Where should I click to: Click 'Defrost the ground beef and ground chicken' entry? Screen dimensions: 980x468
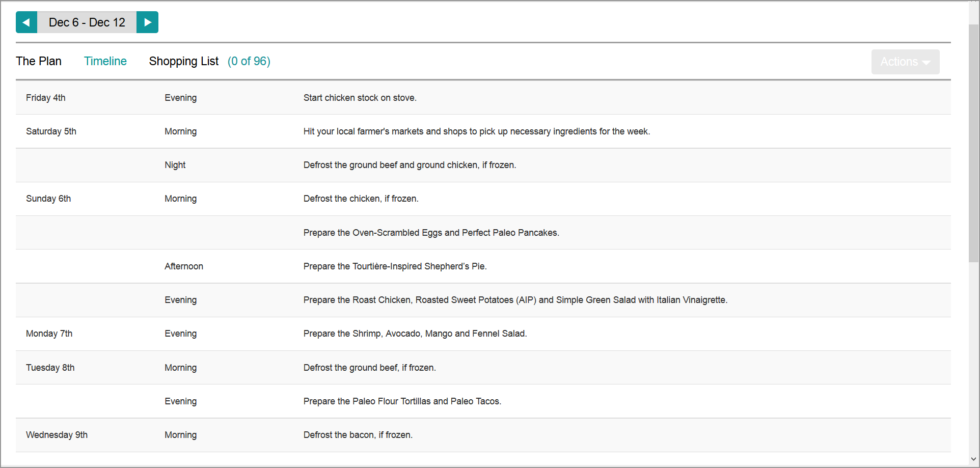[410, 165]
